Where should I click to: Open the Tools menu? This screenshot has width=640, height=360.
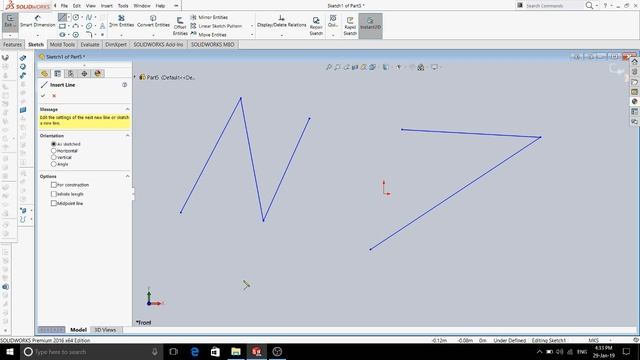(x=123, y=6)
